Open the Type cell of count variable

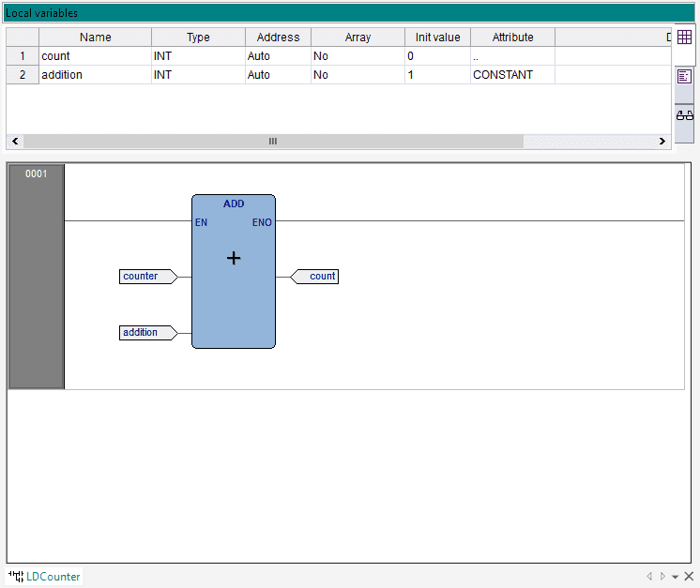tap(198, 56)
